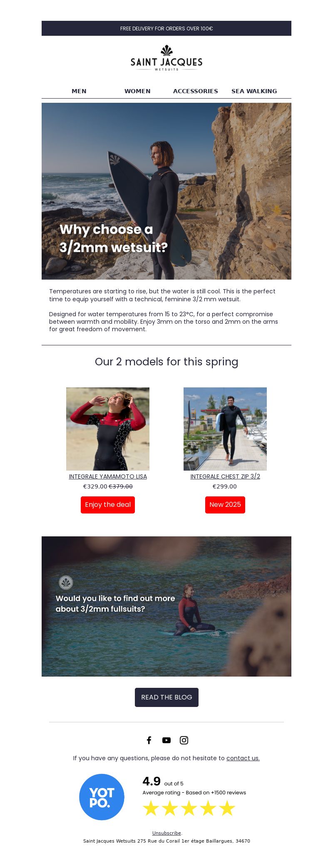The width and height of the screenshot is (333, 868).
Task: Open the INTEGRALE CHEST ZIP 3/2 link
Action: [225, 476]
